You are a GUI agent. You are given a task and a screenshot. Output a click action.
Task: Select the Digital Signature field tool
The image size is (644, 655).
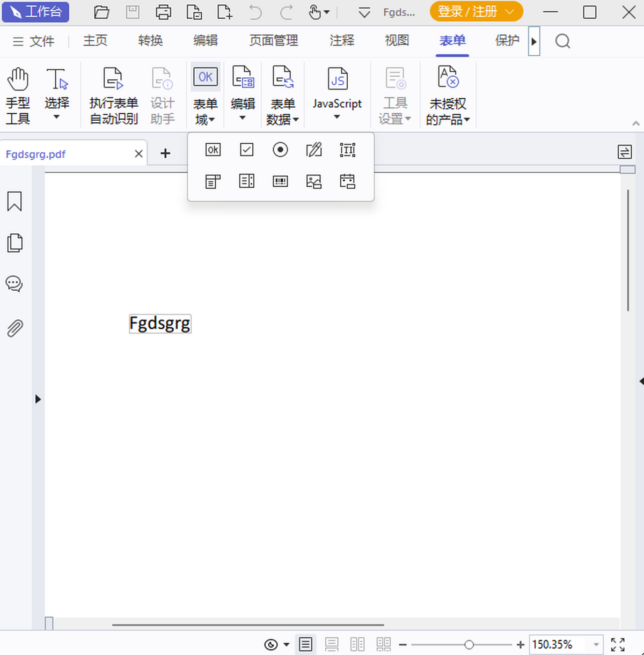pyautogui.click(x=314, y=150)
